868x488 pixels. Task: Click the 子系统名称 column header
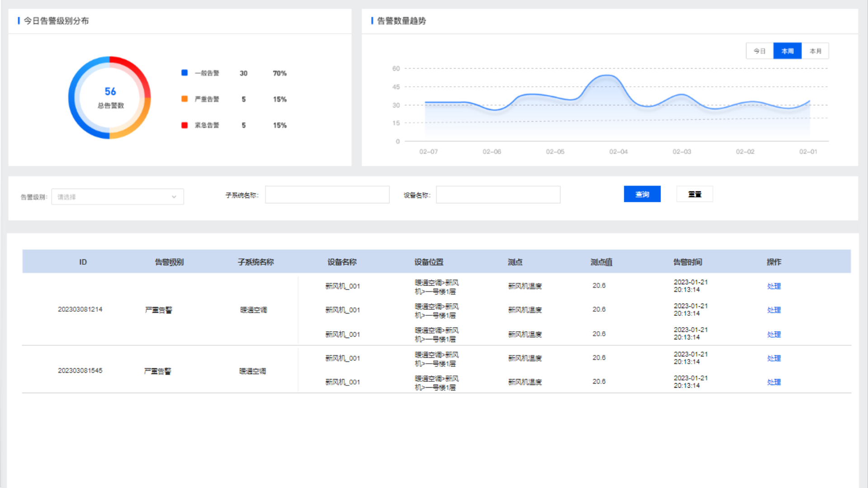tap(256, 262)
